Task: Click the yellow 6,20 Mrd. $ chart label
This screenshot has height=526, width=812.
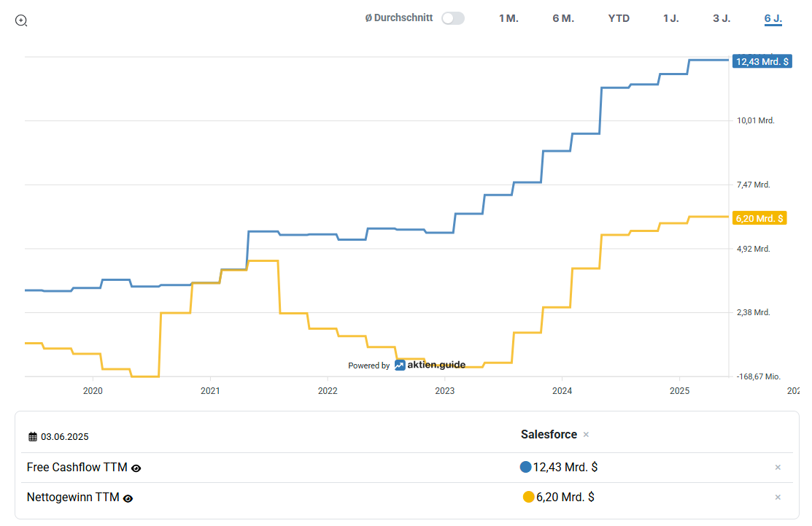Action: (x=759, y=218)
